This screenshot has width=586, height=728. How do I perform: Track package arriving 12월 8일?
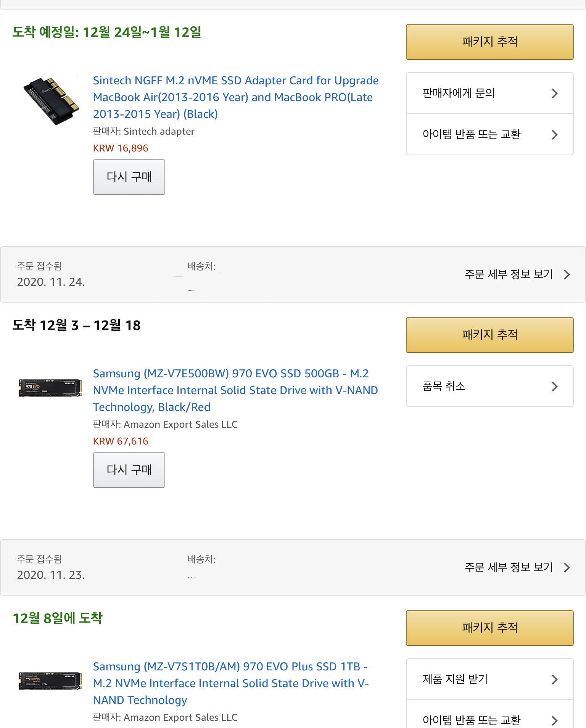489,628
